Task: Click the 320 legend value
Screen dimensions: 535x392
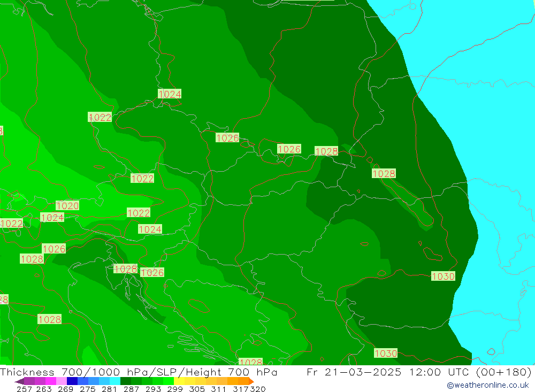Action: [258, 389]
